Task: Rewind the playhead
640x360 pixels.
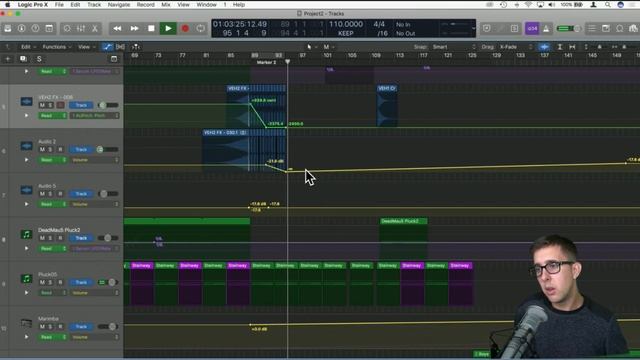Action: coord(117,29)
